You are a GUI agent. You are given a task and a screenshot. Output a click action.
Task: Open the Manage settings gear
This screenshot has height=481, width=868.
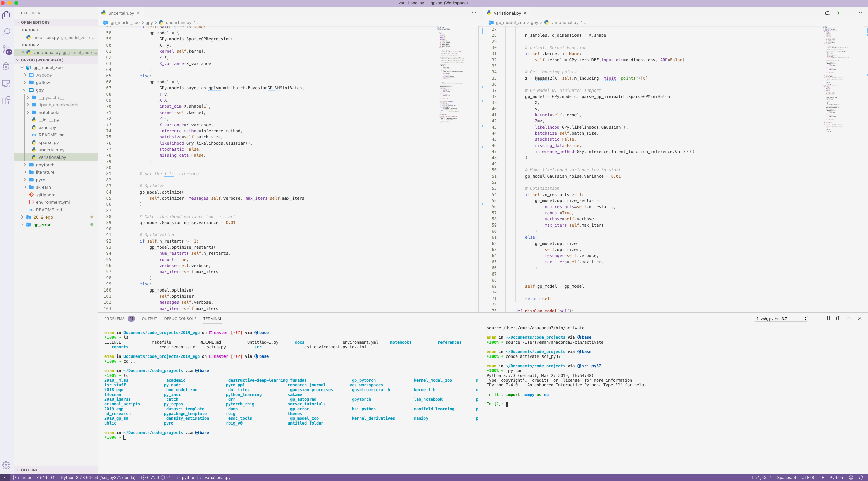click(x=6, y=465)
